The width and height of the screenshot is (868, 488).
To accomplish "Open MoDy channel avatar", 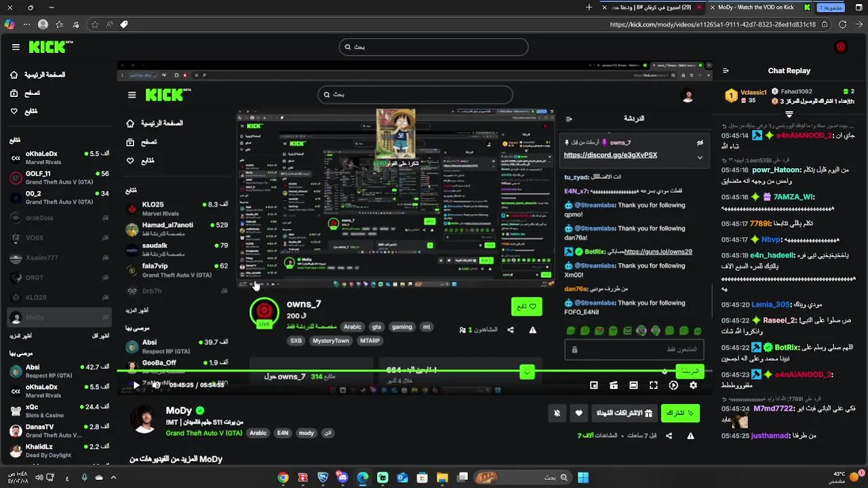I will (144, 420).
